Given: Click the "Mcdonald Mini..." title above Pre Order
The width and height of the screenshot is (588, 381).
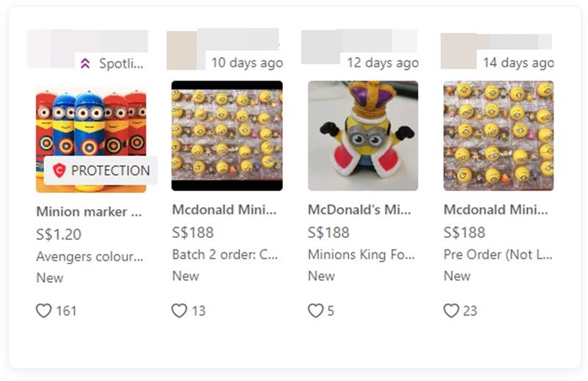Looking at the screenshot, I should pyautogui.click(x=495, y=210).
